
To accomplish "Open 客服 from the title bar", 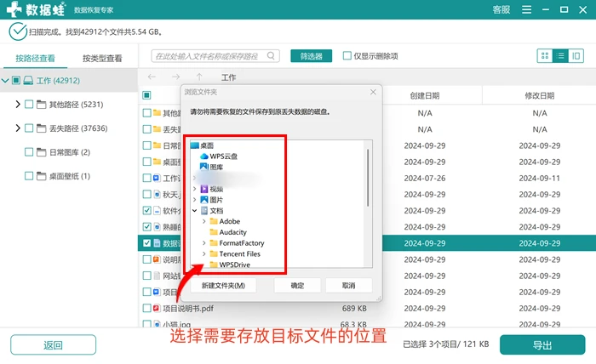I will pyautogui.click(x=501, y=9).
